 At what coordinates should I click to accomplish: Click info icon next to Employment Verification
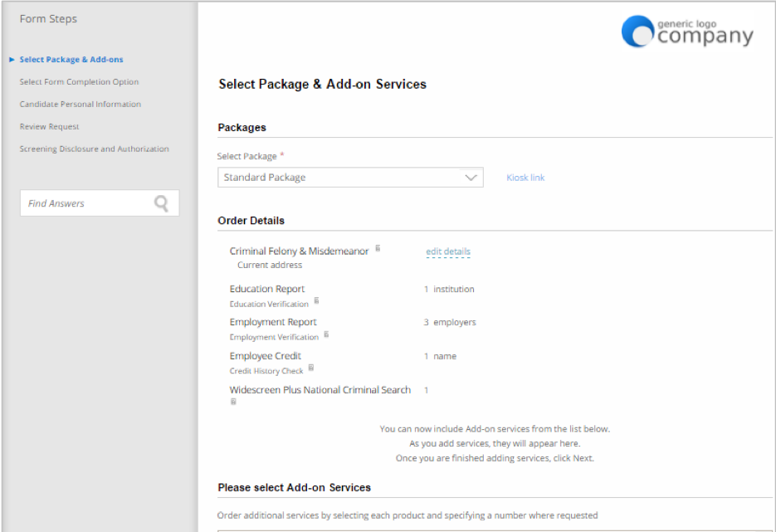tap(326, 334)
